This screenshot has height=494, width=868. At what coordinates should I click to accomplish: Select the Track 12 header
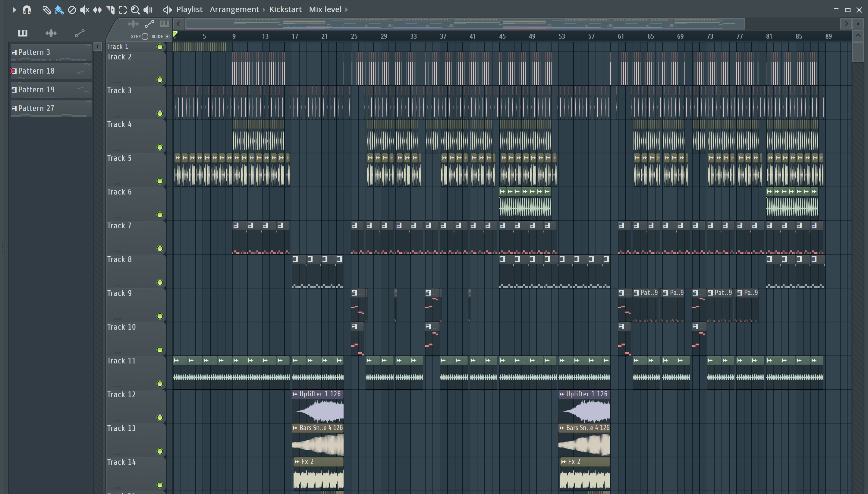[x=136, y=406]
